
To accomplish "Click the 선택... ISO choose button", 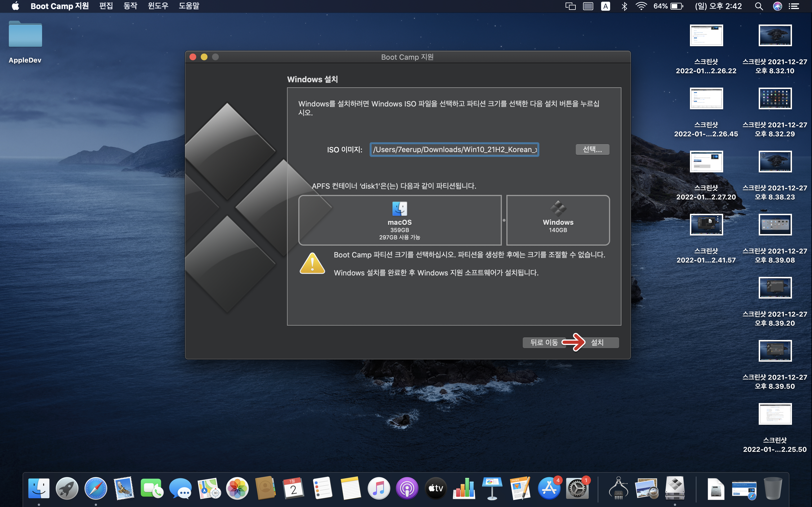I will tap(592, 150).
